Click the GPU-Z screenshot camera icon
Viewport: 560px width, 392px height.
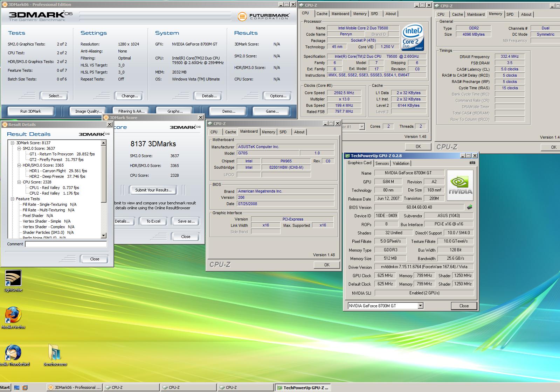click(x=472, y=163)
